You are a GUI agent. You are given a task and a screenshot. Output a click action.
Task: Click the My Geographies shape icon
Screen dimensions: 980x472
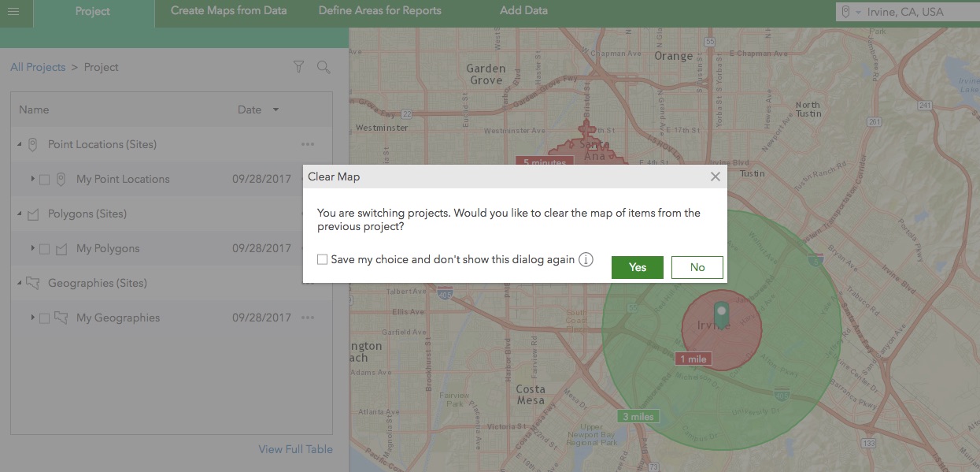point(61,318)
